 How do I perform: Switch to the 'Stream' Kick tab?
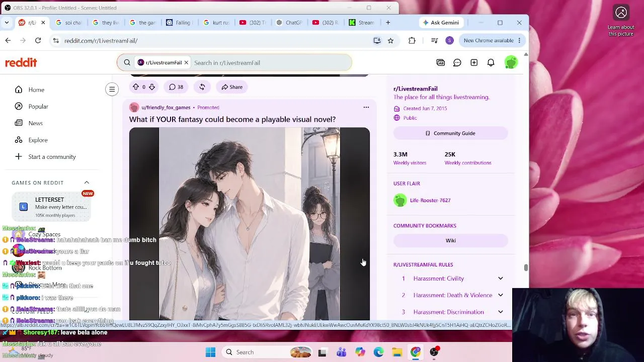click(362, 23)
